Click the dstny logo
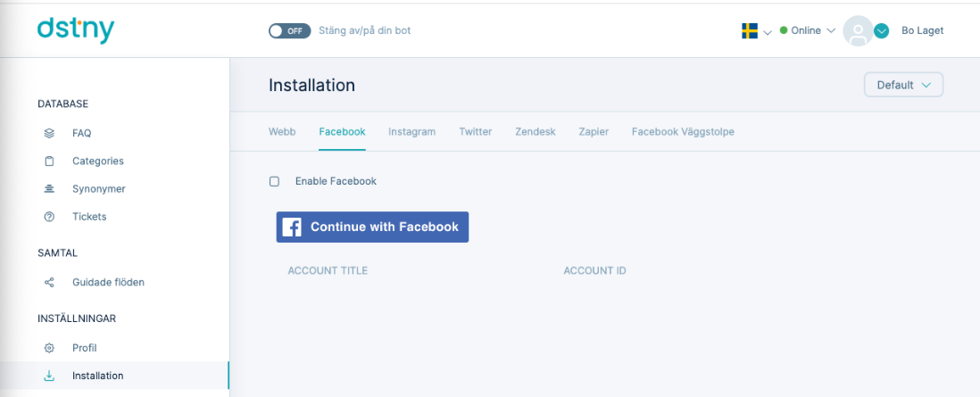Viewport: 980px width, 397px height. [x=76, y=30]
